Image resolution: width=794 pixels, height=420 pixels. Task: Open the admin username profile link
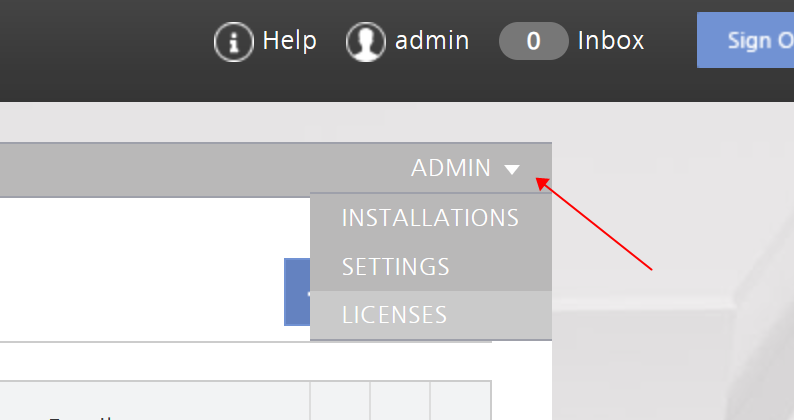pos(432,41)
